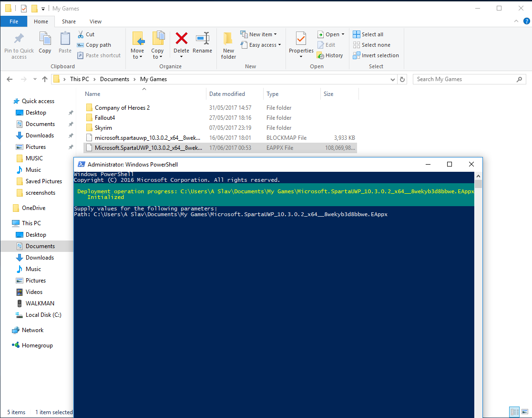Screen dimensions: 532x418
Task: Open the address bar history dropdown
Action: tap(393, 79)
